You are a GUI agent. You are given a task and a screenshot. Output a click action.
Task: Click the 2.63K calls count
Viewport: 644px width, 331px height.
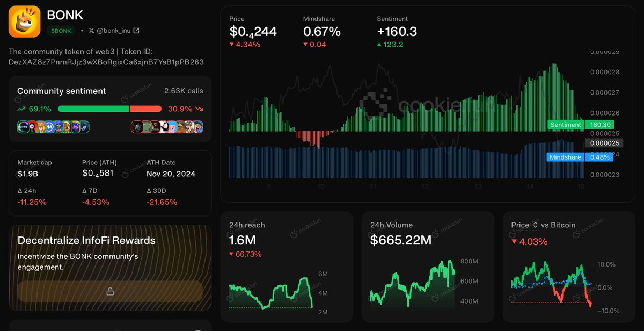coord(184,91)
